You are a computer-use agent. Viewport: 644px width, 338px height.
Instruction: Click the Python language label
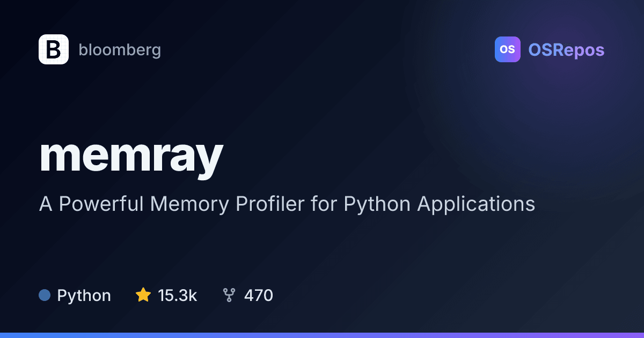(x=84, y=296)
